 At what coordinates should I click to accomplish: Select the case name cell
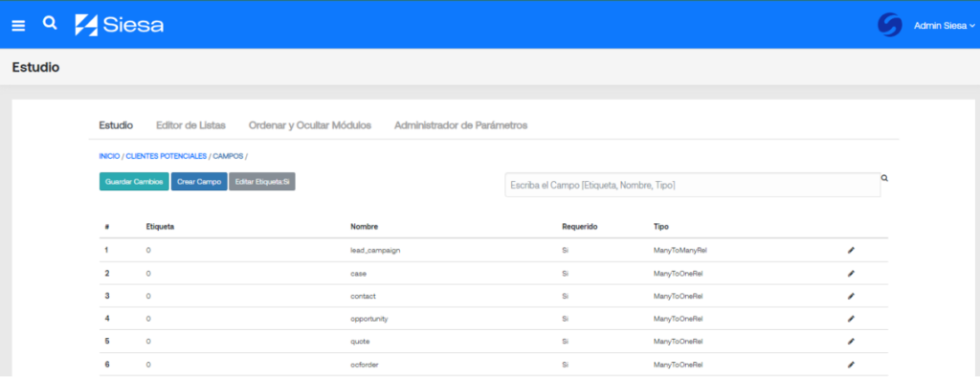tap(358, 273)
